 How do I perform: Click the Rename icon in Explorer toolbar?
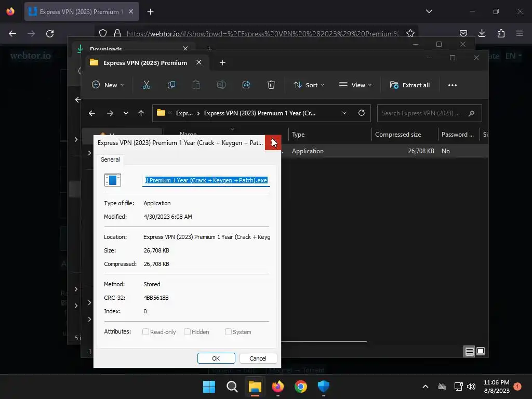tap(221, 85)
